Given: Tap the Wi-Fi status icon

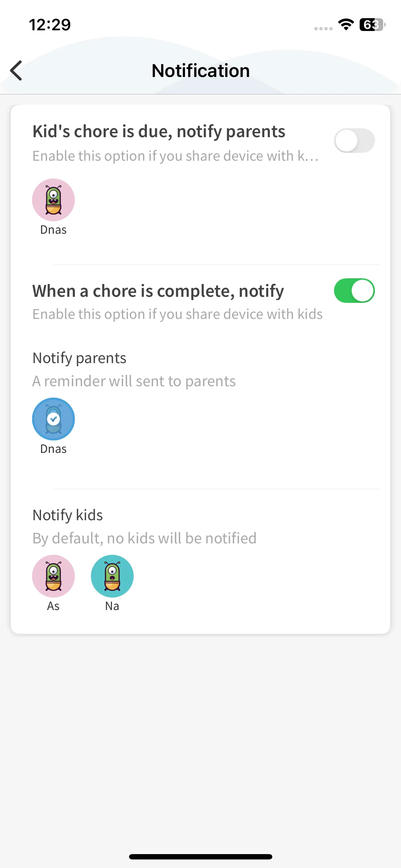Looking at the screenshot, I should point(346,25).
